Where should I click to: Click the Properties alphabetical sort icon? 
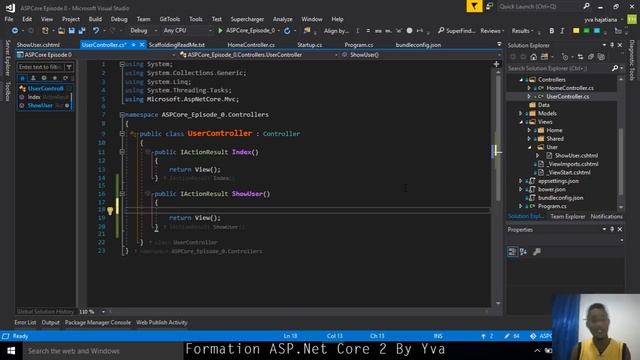click(523, 251)
